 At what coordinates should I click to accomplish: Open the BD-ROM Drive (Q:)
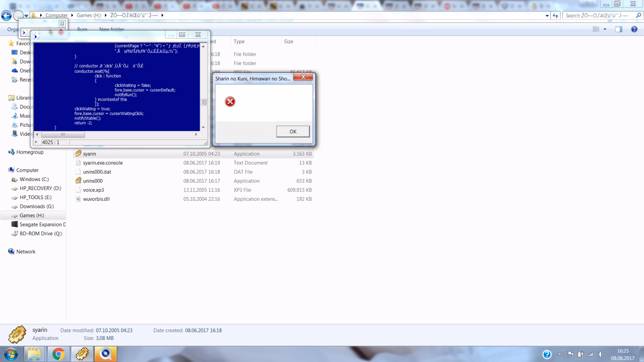click(41, 234)
